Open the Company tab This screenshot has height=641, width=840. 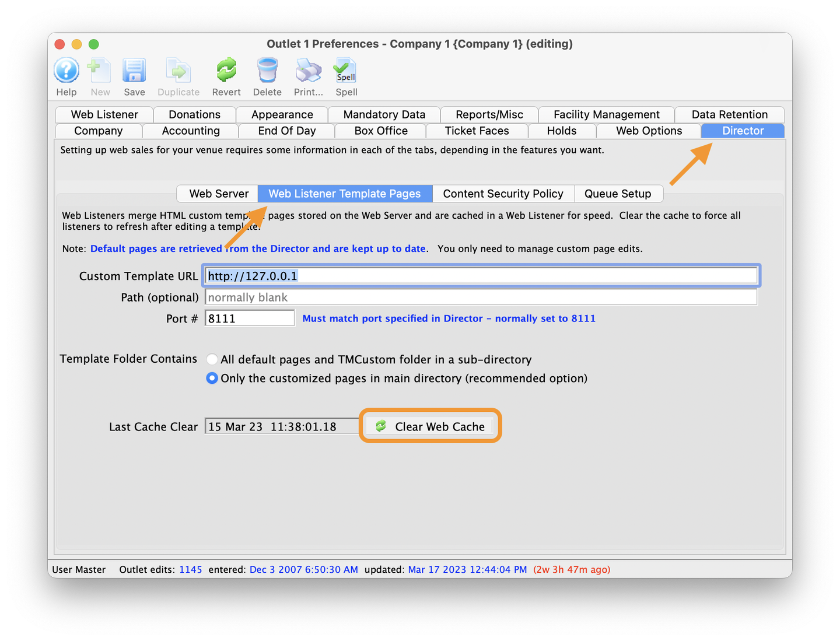pyautogui.click(x=99, y=131)
